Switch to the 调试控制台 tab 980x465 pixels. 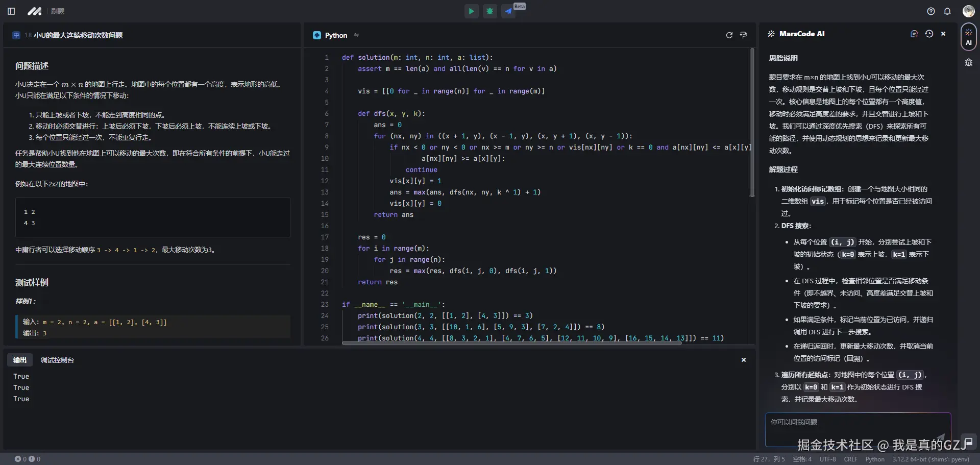point(57,360)
